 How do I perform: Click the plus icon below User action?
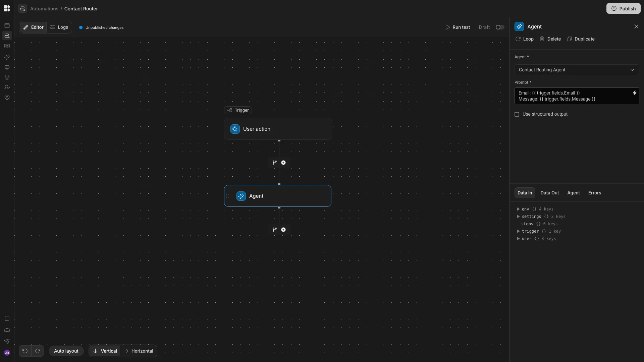point(283,163)
